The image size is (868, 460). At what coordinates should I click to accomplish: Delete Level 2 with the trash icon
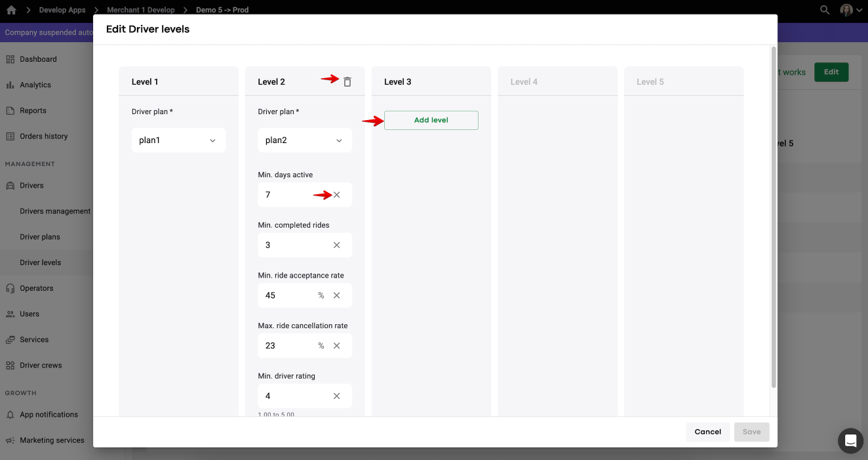click(347, 82)
